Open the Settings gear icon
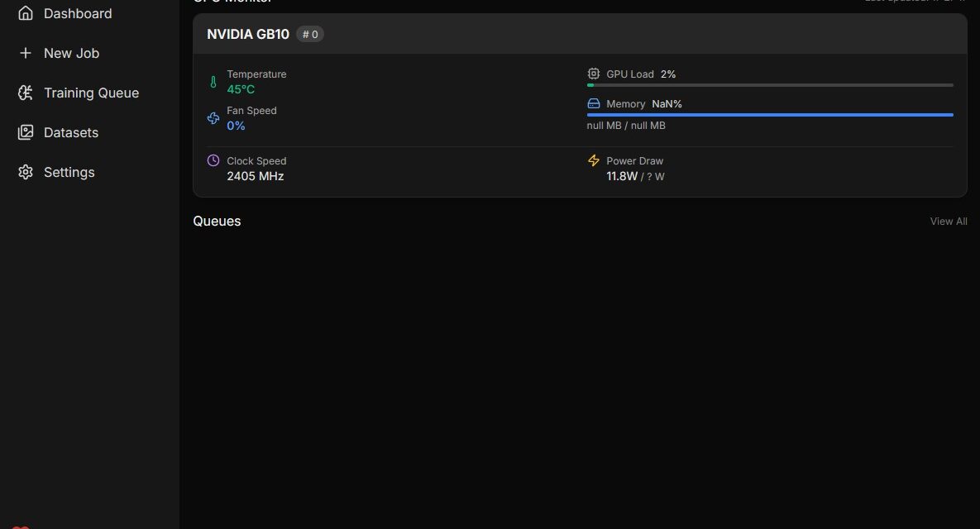 click(x=24, y=172)
